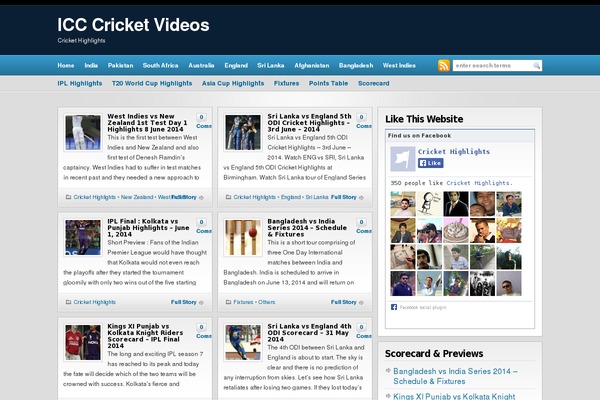Open New Zealand category on West Indies post
This screenshot has height=400, width=600.
tap(137, 197)
